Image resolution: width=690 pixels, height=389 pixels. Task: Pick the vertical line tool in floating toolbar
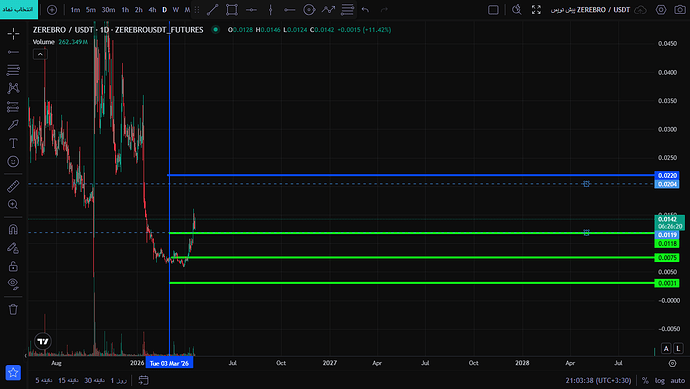tap(271, 10)
